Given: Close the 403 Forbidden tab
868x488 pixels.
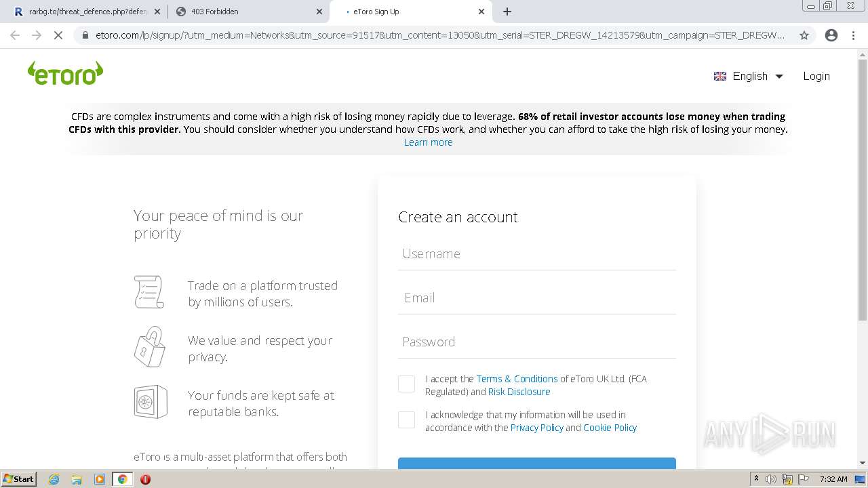Looking at the screenshot, I should 319,12.
